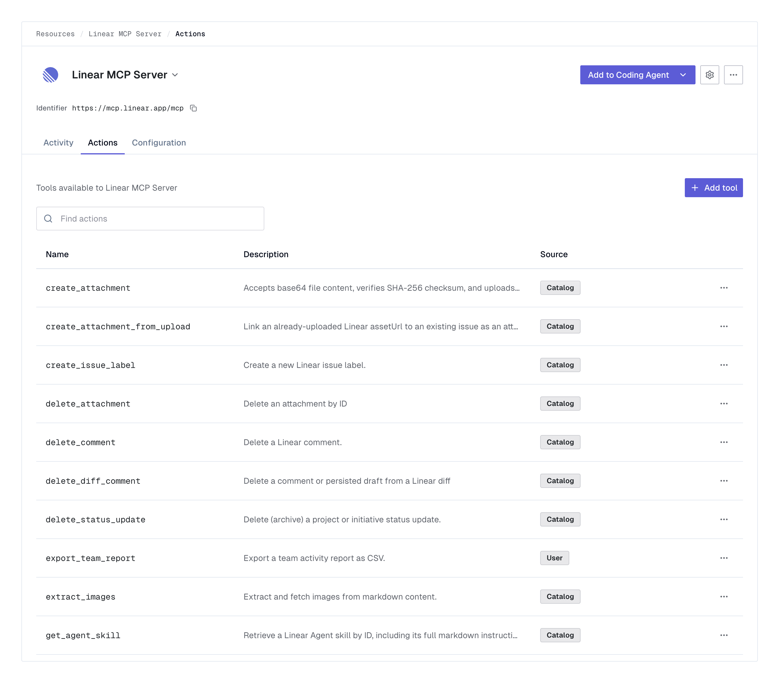Open row menu for export_team_report
Screen dimensions: 784x683
click(x=723, y=558)
